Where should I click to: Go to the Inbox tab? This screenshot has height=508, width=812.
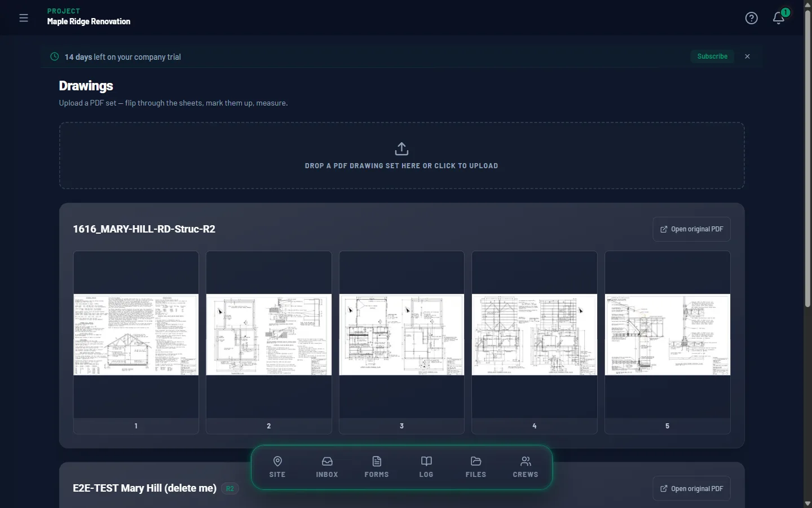[x=327, y=467]
